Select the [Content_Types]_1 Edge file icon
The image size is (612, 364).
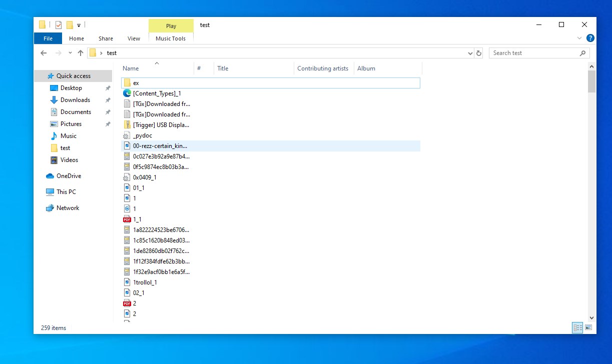click(127, 93)
